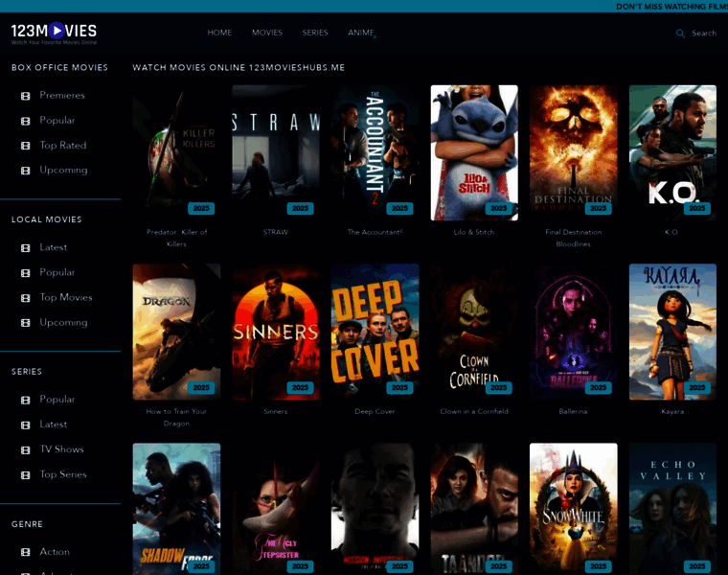Viewport: 728px width, 575px height.
Task: Open TV Shows under Series
Action: tap(61, 449)
